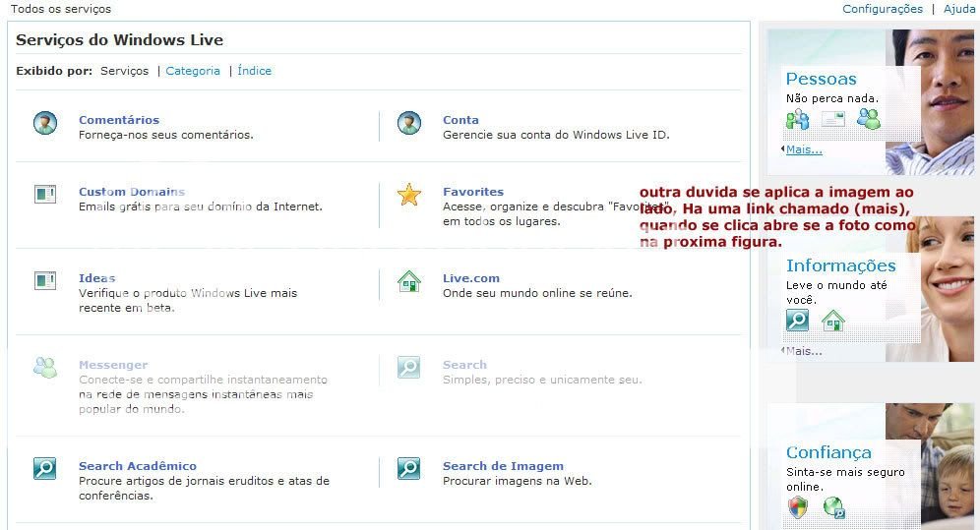Click the Favorites star icon
980x530 pixels.
click(408, 195)
